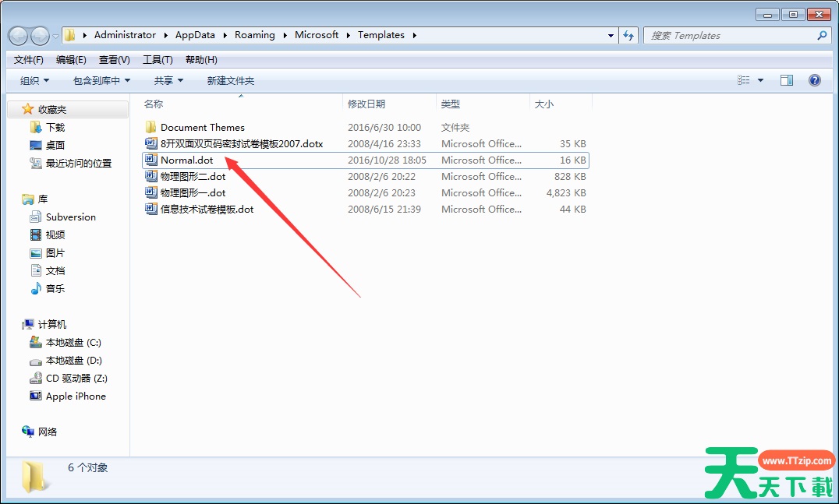Expand the arrow after Templates in path
The height and width of the screenshot is (504, 839).
click(x=414, y=35)
